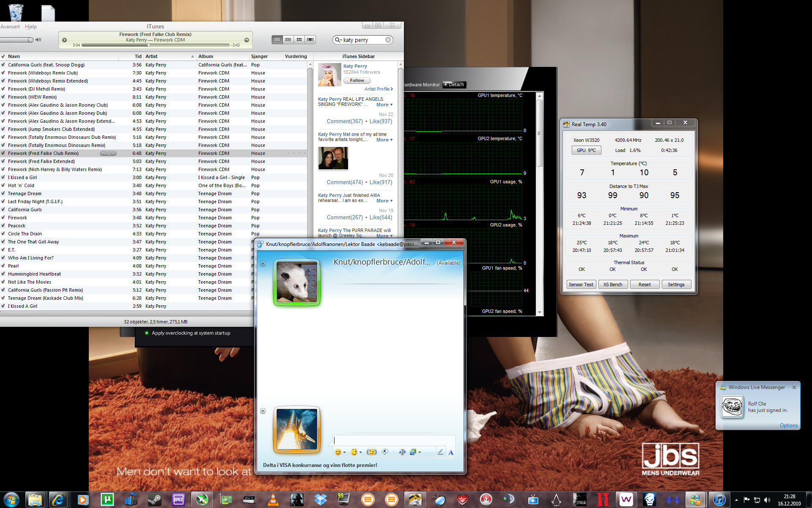
Task: Click the magnifier icon in iTunes search
Action: point(338,40)
